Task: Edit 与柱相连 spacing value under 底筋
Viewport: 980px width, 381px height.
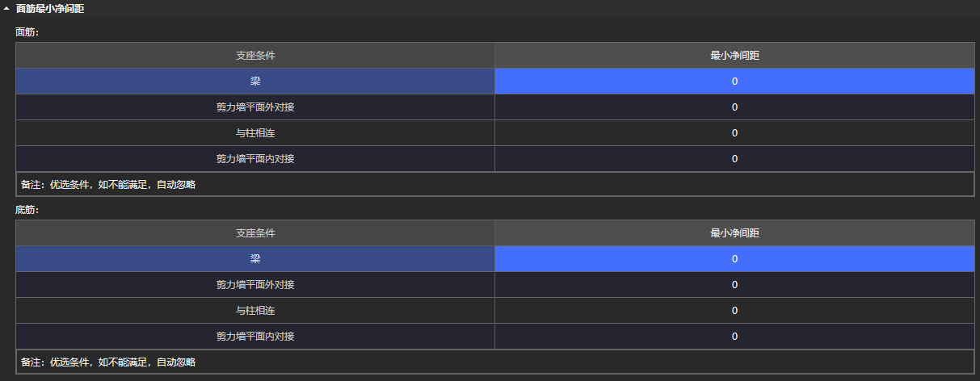Action: [x=734, y=311]
